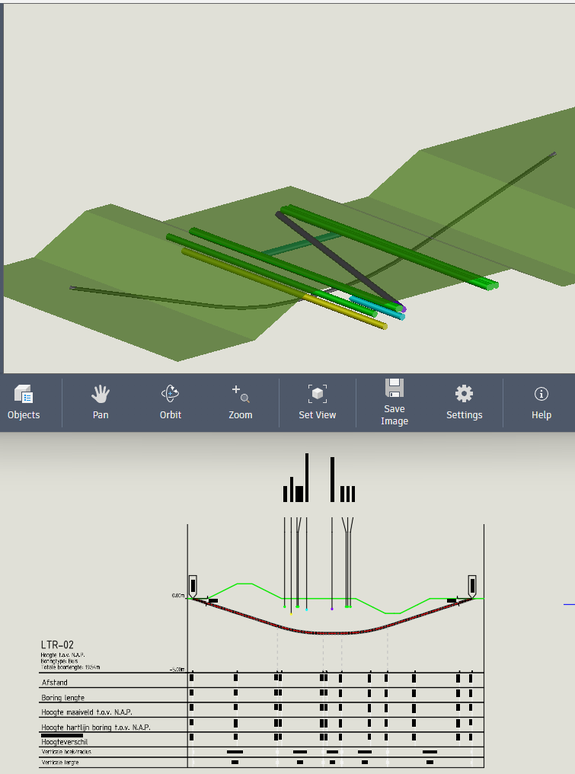This screenshot has width=575, height=774.
Task: Open the Set View options
Action: pyautogui.click(x=317, y=402)
